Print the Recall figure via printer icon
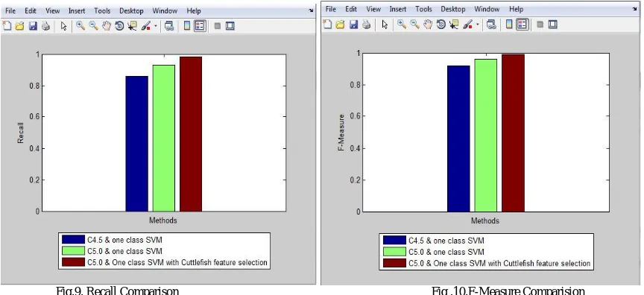The height and width of the screenshot is (295, 644). pos(45,26)
